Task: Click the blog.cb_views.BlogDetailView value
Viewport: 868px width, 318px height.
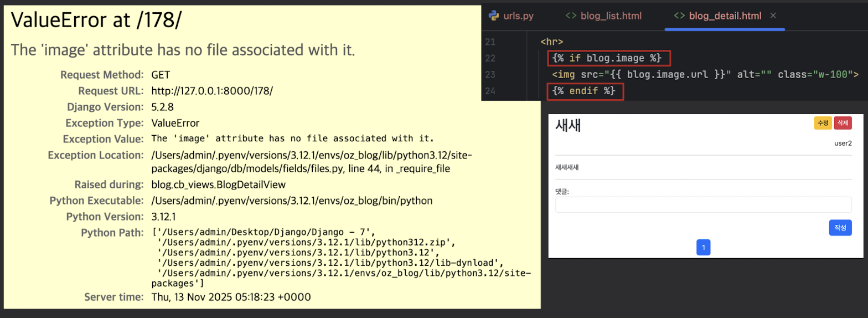Action: tap(219, 184)
